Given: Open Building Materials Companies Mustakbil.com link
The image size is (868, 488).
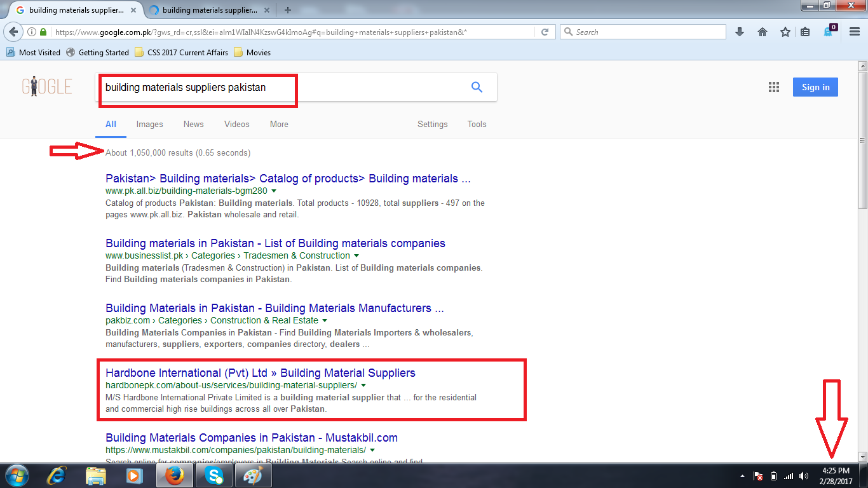Looking at the screenshot, I should [252, 438].
